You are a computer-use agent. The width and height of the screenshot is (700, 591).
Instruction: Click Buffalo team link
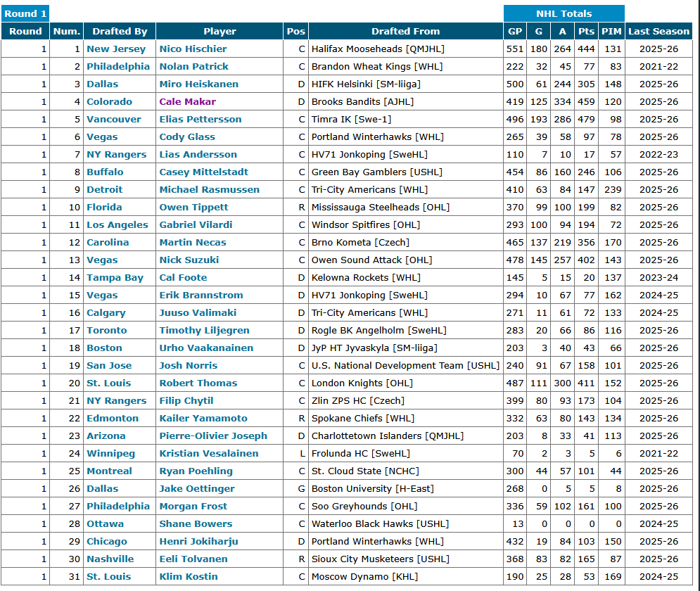point(105,172)
